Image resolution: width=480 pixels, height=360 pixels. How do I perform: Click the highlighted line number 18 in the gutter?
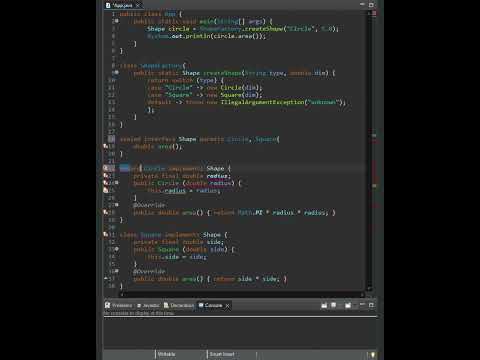pos(111,139)
